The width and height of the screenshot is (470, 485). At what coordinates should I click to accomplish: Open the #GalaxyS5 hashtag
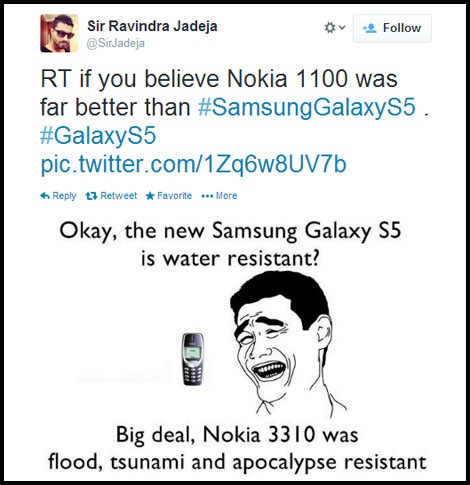pyautogui.click(x=98, y=135)
